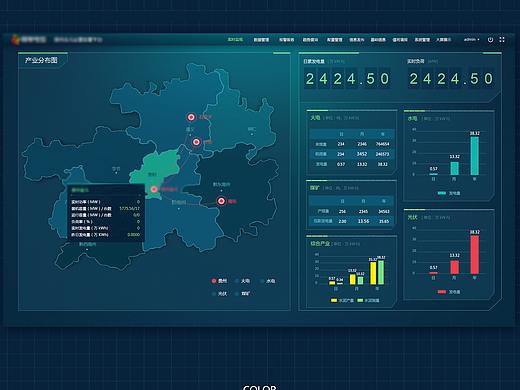The image size is (520, 390).
Task: Open the admin user dropdown
Action: 471,40
